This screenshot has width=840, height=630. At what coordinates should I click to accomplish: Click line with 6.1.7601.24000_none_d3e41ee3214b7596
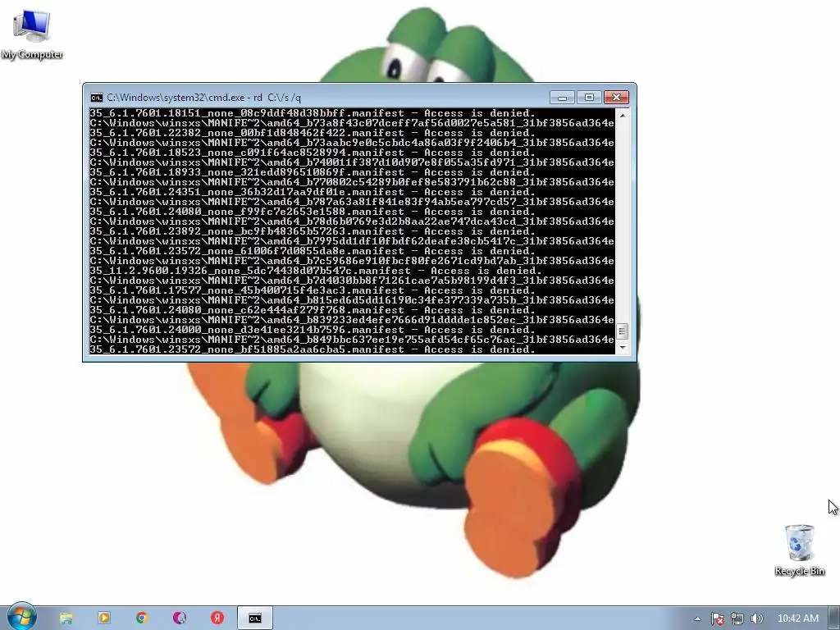[313, 330]
